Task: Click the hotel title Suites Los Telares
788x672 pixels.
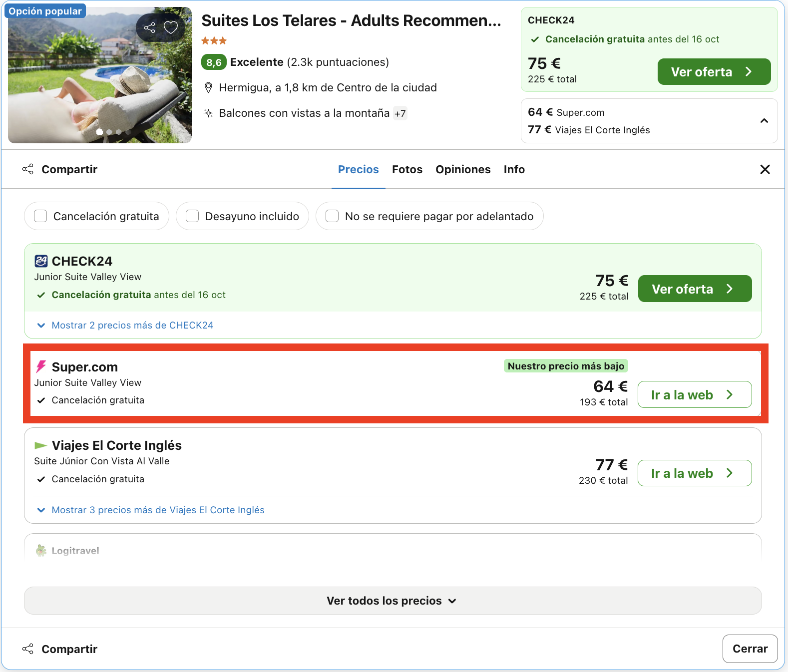Action: [351, 20]
